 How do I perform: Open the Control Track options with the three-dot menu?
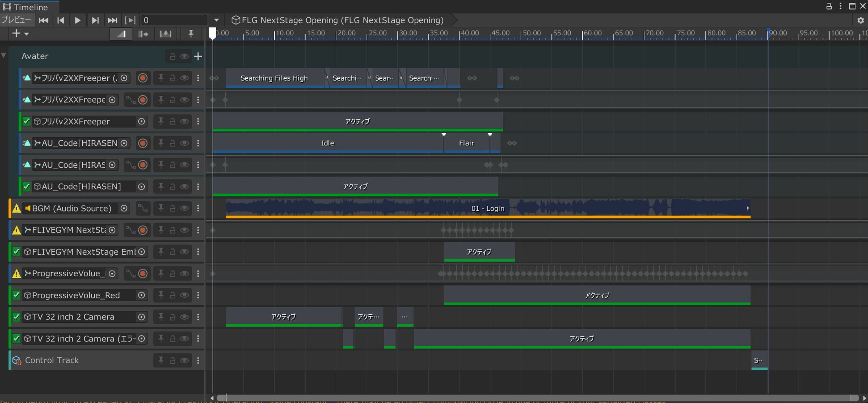(198, 360)
